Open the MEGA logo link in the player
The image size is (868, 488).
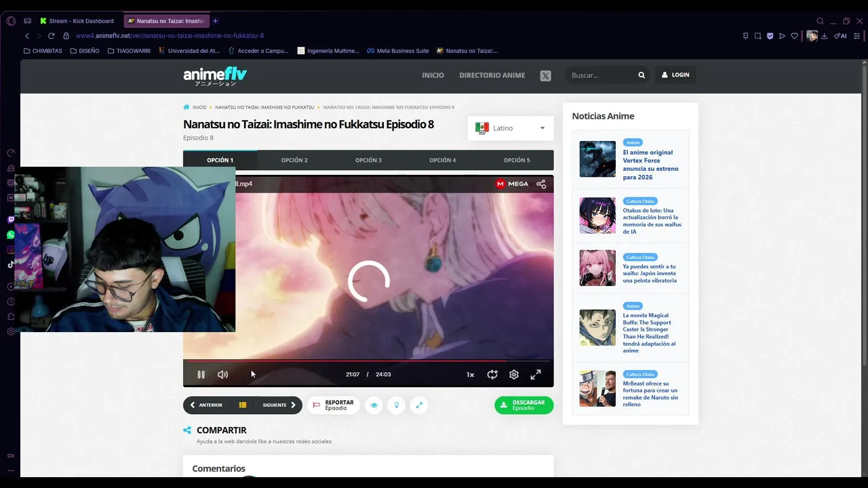512,184
